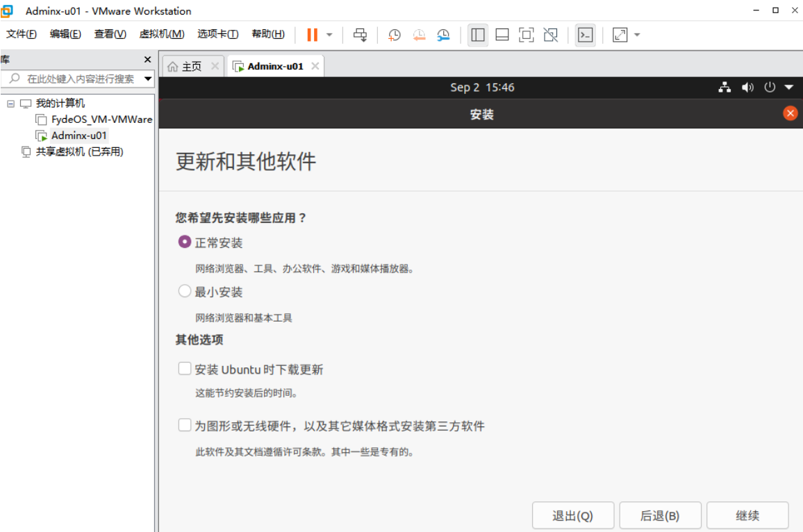
Task: Click the 继续 button
Action: [x=747, y=515]
